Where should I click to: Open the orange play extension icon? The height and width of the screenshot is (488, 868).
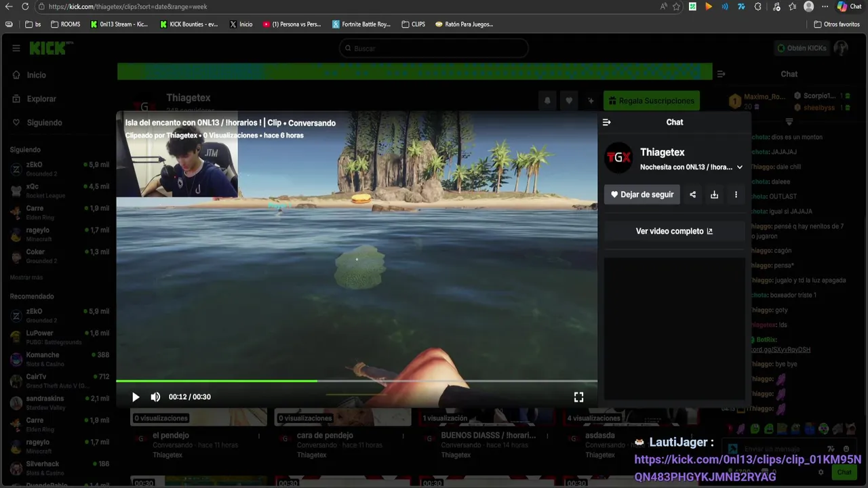pos(709,7)
